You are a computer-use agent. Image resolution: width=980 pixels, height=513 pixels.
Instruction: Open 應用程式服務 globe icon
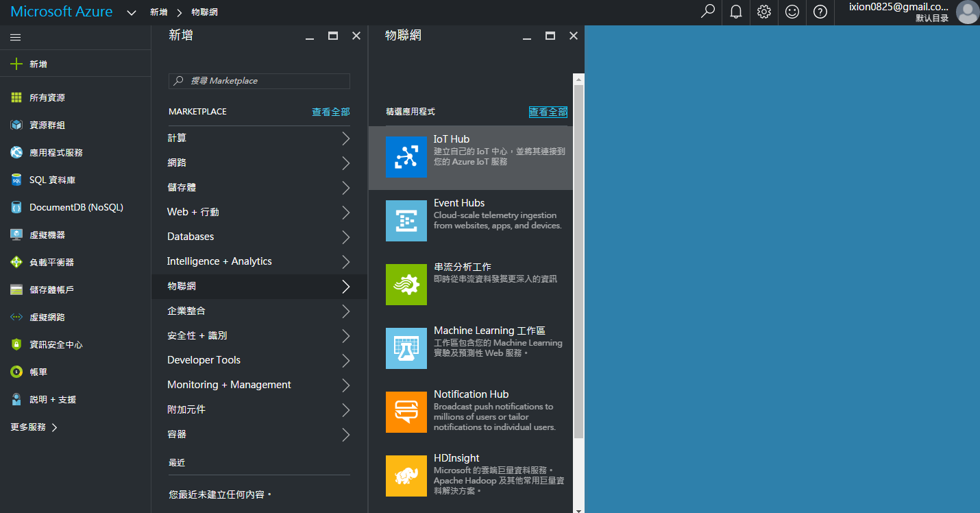click(x=16, y=152)
